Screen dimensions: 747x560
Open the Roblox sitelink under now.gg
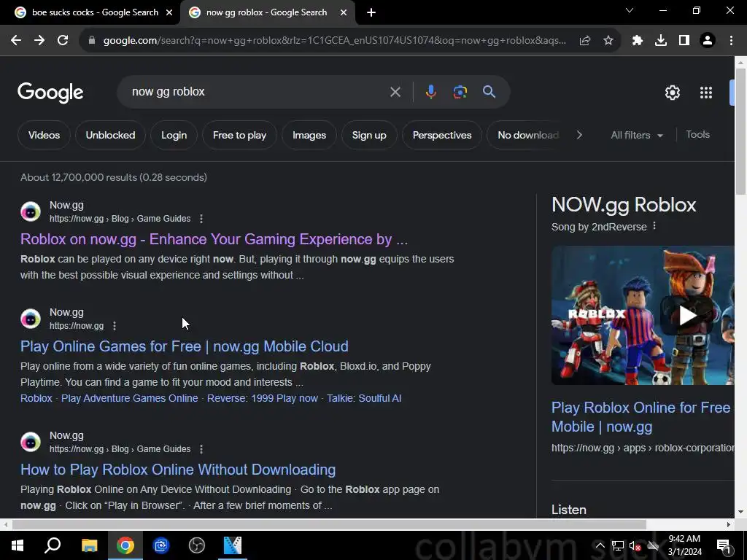pos(36,398)
